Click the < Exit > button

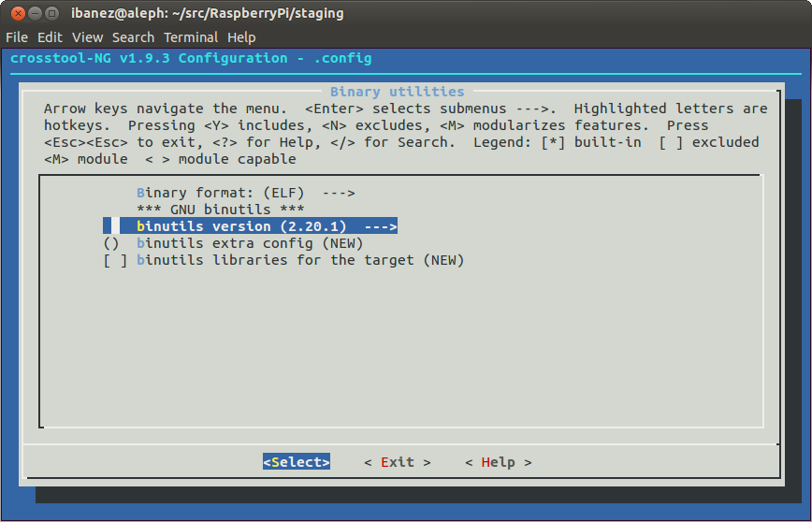tap(398, 462)
